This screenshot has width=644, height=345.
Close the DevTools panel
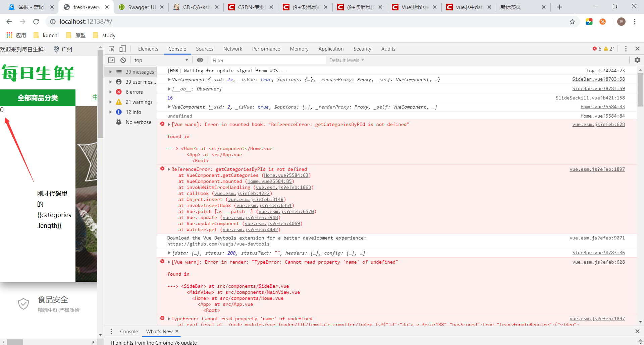click(637, 49)
